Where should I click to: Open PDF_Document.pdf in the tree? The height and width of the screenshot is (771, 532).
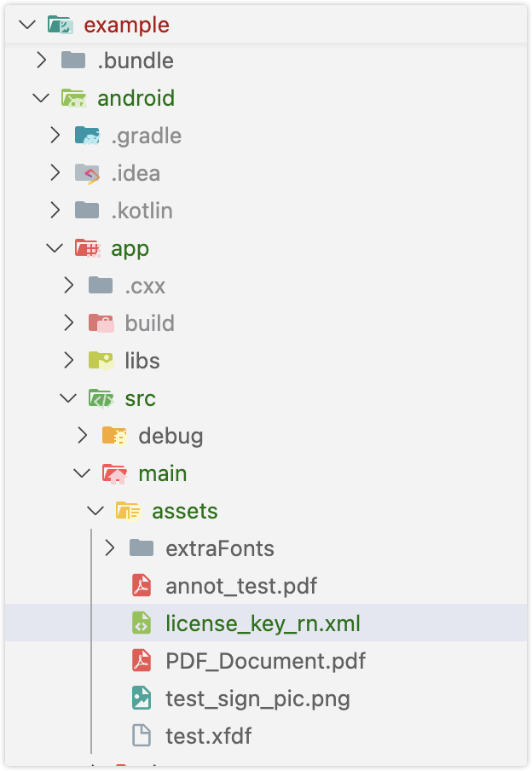click(266, 661)
